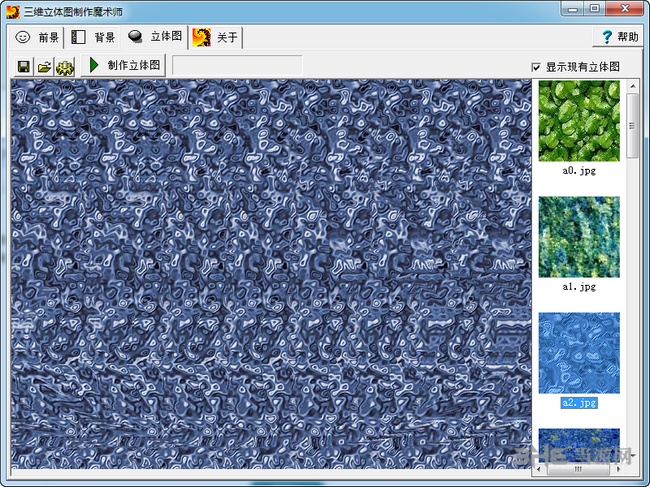The image size is (650, 487).
Task: Select the a0.jpg green thumbnail
Action: click(579, 121)
